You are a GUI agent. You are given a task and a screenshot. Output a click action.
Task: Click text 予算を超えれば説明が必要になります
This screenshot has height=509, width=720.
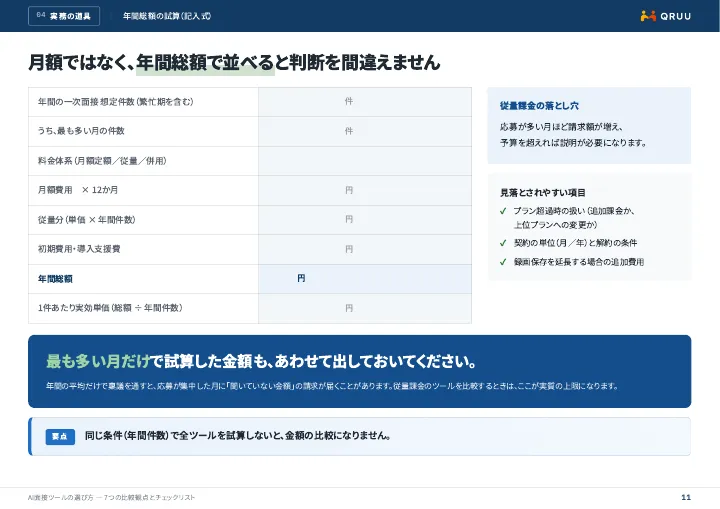pos(574,143)
